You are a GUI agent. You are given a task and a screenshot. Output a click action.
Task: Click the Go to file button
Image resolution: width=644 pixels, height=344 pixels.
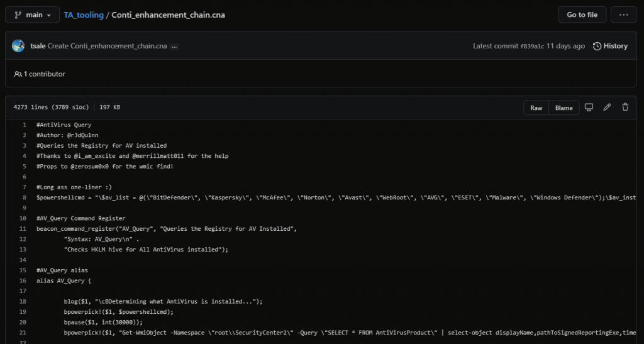(x=582, y=14)
